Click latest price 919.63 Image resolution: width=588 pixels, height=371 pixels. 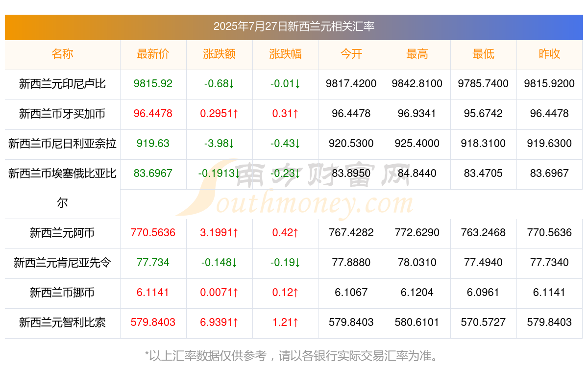tap(153, 144)
